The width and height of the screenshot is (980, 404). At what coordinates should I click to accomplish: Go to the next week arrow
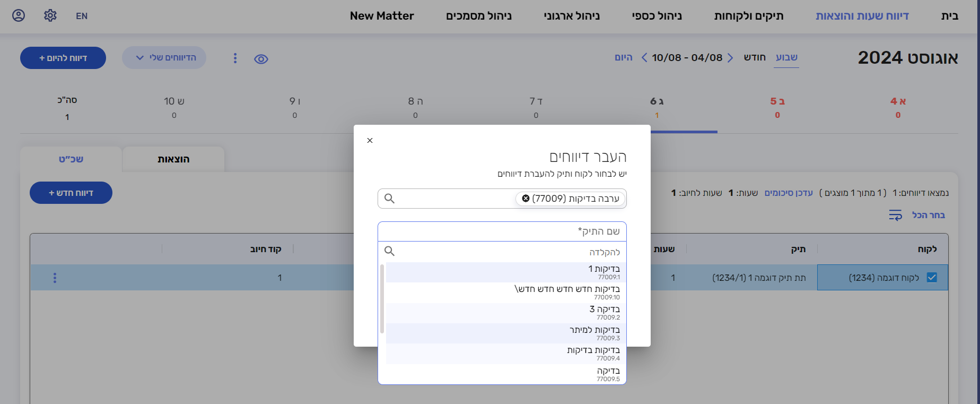pyautogui.click(x=644, y=58)
